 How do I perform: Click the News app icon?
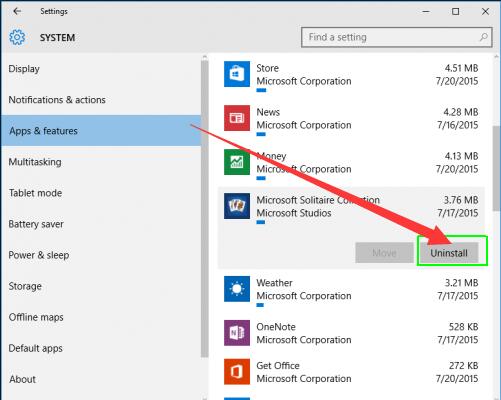pyautogui.click(x=237, y=118)
